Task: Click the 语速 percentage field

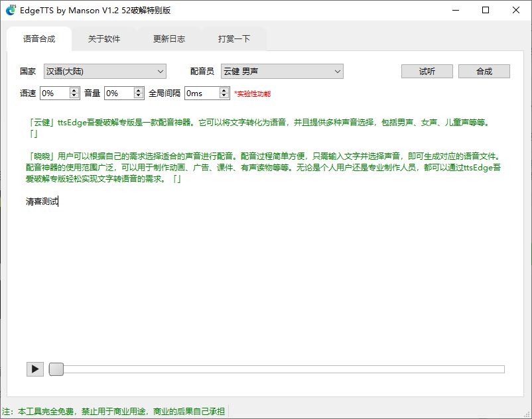Action: point(54,93)
